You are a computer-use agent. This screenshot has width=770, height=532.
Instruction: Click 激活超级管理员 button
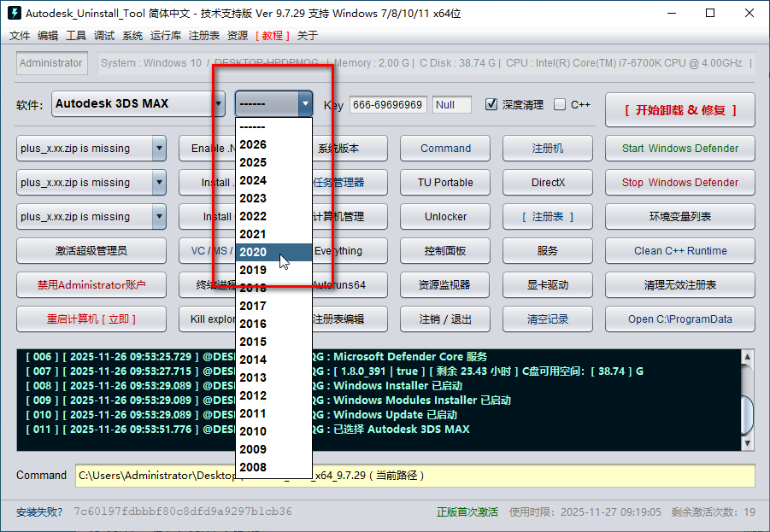[91, 251]
